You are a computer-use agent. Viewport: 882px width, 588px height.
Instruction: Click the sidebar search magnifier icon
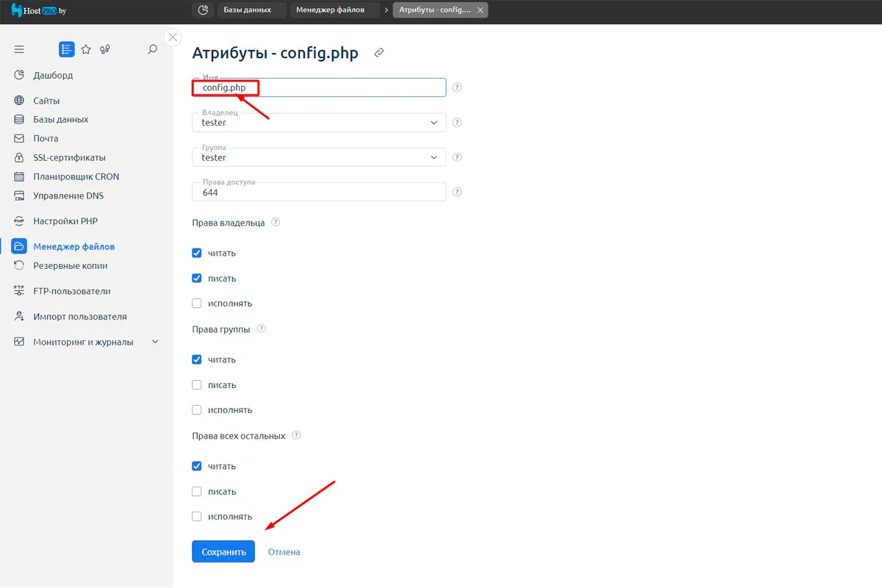(x=152, y=49)
